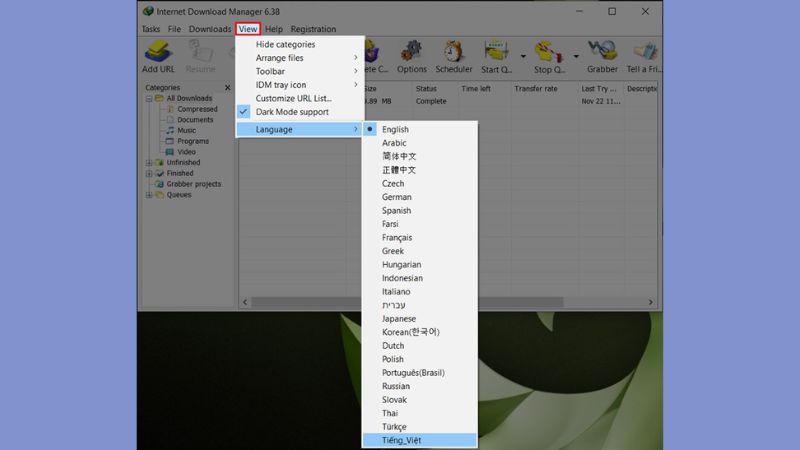Select Português(Brasil) language

click(x=420, y=373)
